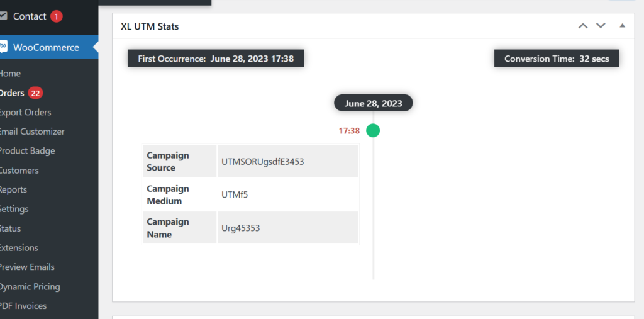Open Customers page
The height and width of the screenshot is (319, 644).
pos(19,170)
